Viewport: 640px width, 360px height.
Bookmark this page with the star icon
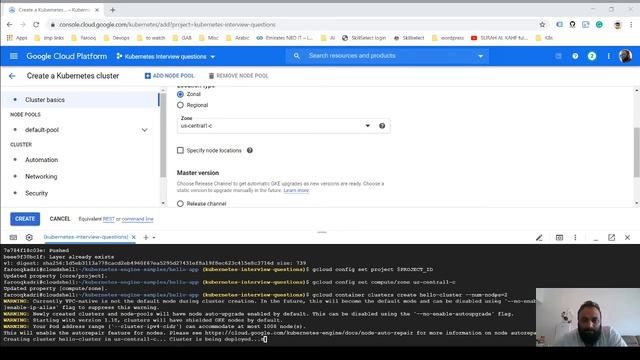(542, 25)
